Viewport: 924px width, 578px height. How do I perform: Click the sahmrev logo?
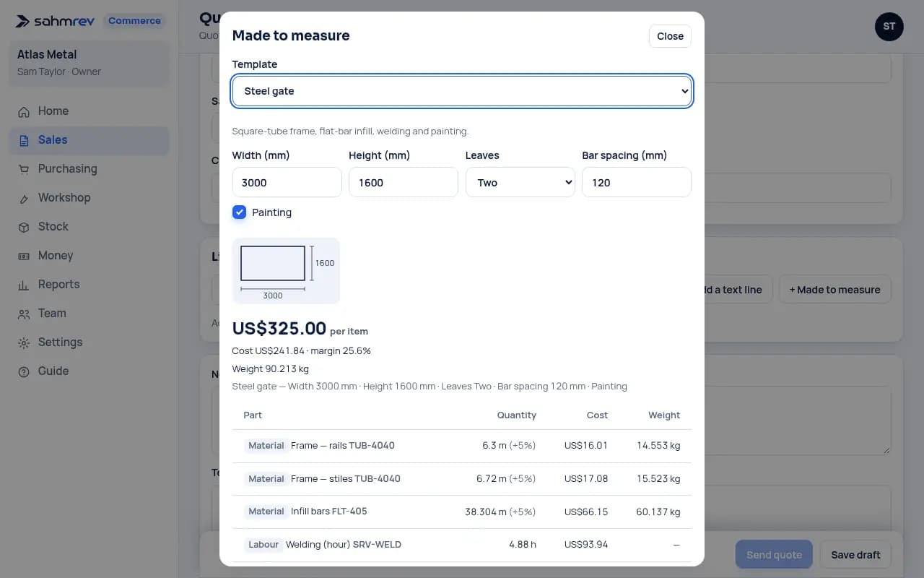tap(56, 21)
